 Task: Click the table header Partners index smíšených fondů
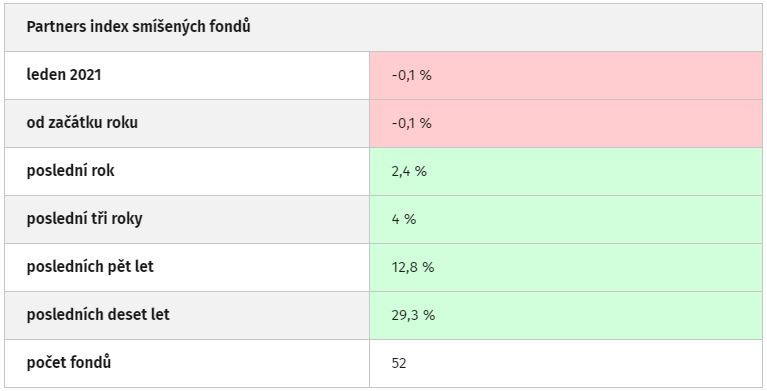pos(138,27)
